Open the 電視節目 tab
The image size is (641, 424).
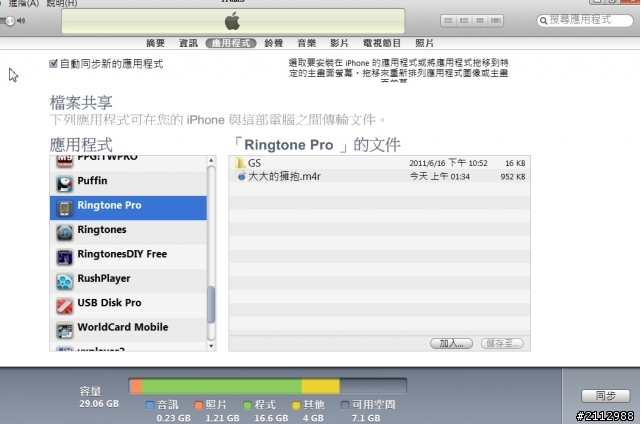tap(382, 43)
